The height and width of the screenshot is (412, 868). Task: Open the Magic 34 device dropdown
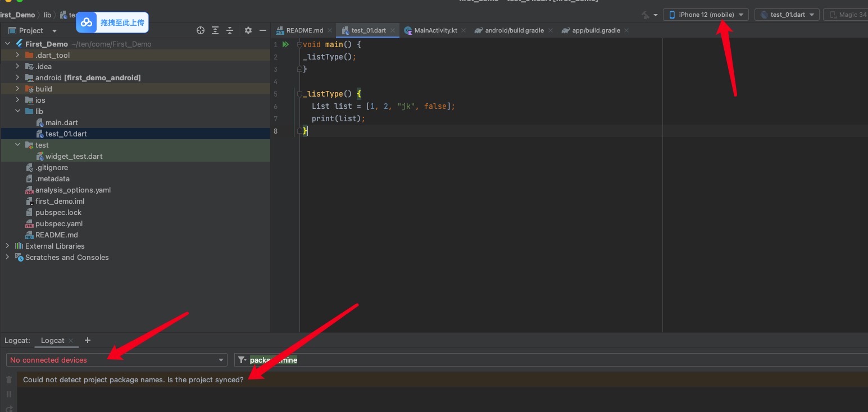846,15
